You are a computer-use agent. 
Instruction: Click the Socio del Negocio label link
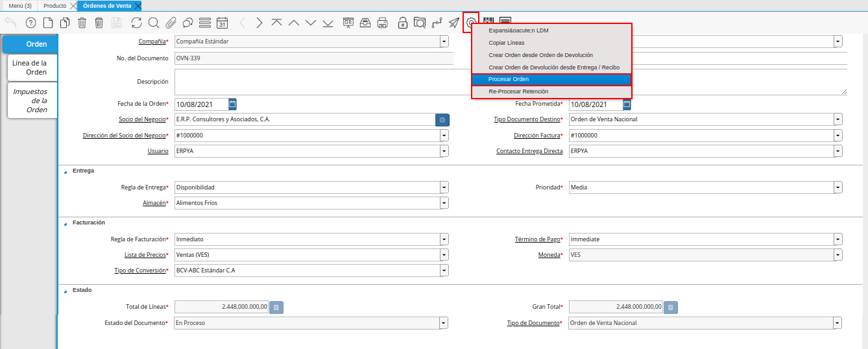tap(142, 119)
